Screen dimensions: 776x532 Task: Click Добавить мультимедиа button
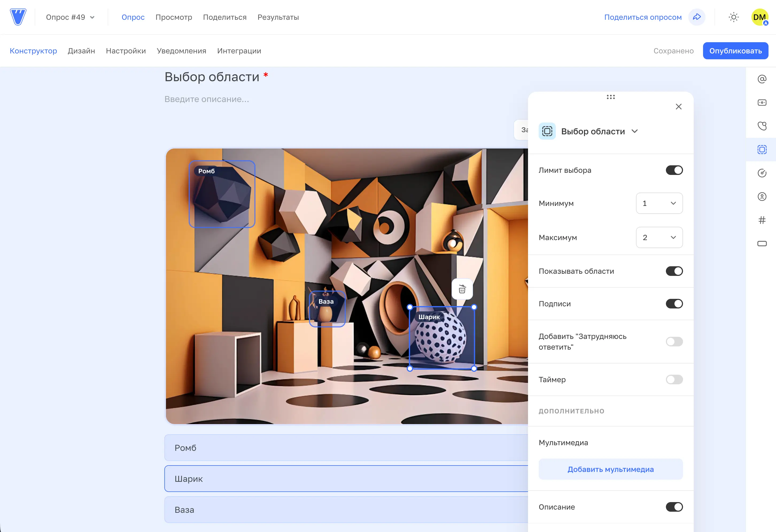(610, 469)
